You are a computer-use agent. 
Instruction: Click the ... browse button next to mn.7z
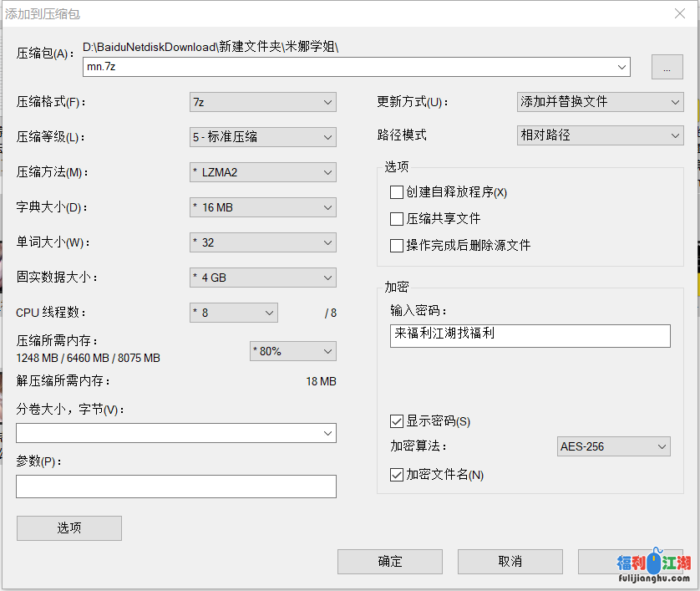[x=667, y=67]
